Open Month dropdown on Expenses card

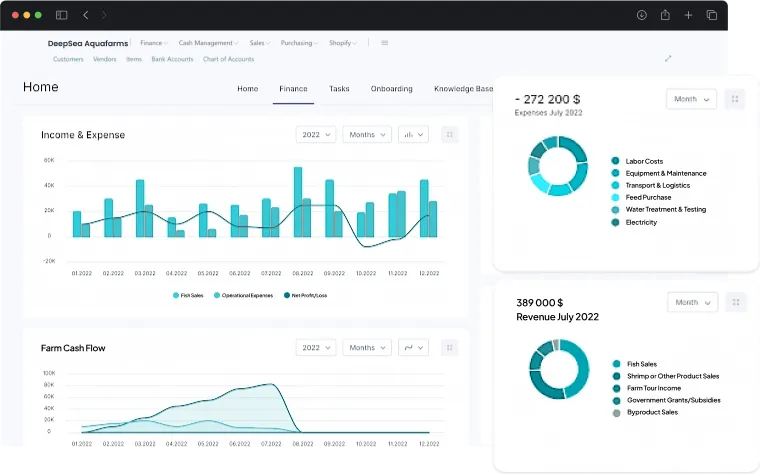click(692, 99)
